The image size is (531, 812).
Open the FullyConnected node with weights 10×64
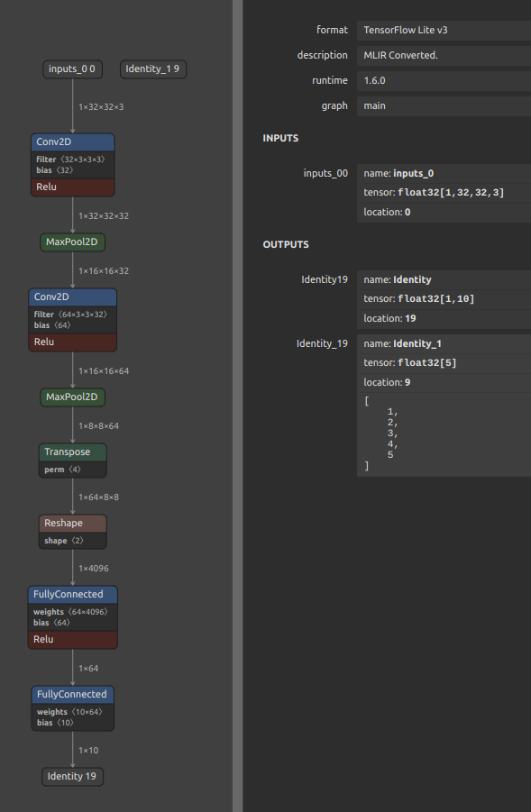(x=72, y=695)
